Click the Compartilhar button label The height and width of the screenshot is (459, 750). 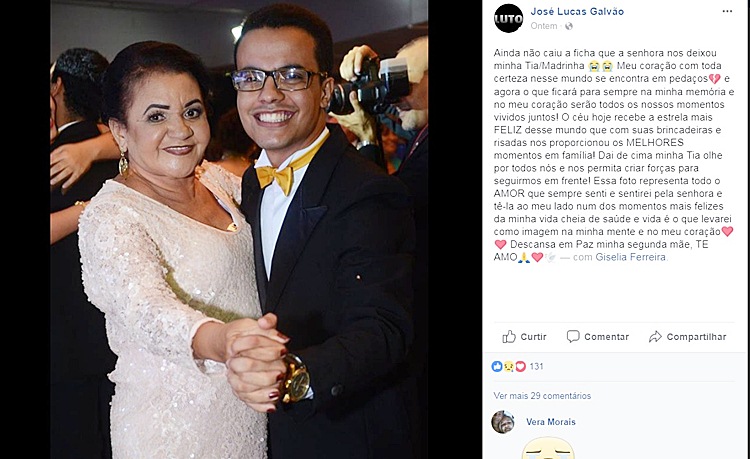pos(696,337)
